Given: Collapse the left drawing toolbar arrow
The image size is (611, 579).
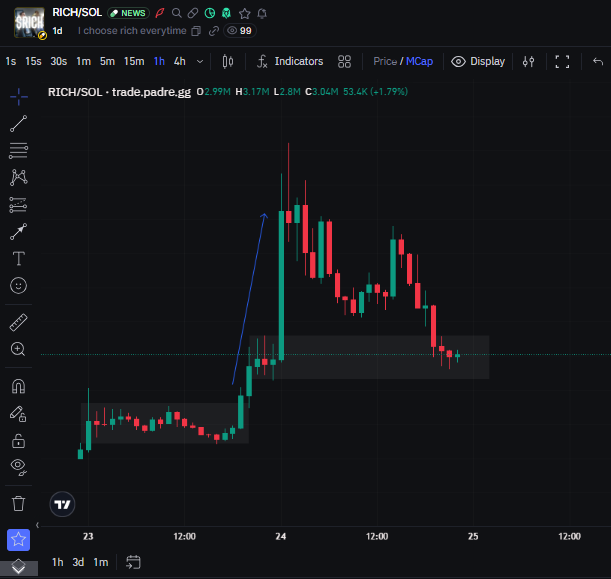Looking at the screenshot, I should coord(37,525).
